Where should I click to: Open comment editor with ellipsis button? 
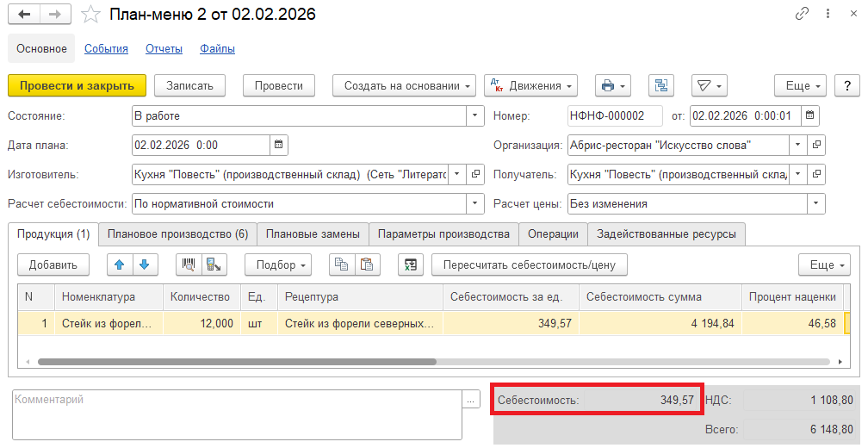tap(471, 399)
